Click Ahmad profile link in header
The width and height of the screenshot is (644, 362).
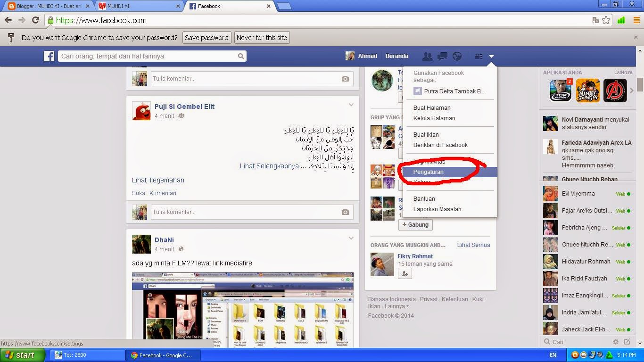[362, 56]
